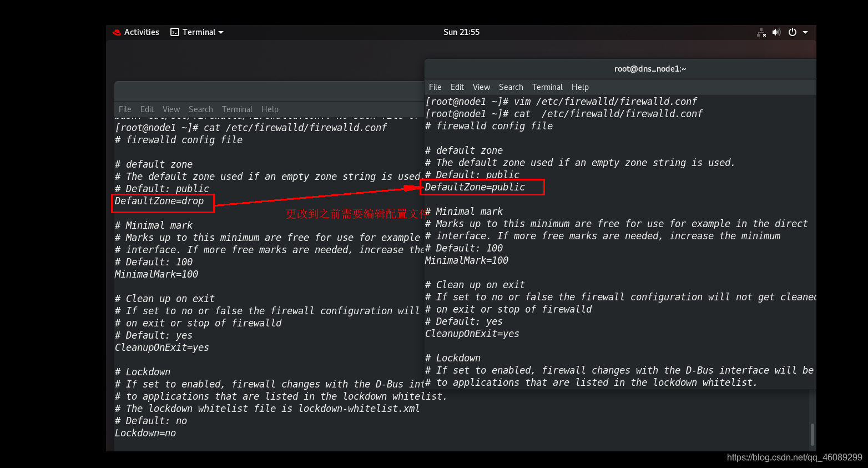
Task: Open Edit menu in front terminal
Action: pos(457,87)
